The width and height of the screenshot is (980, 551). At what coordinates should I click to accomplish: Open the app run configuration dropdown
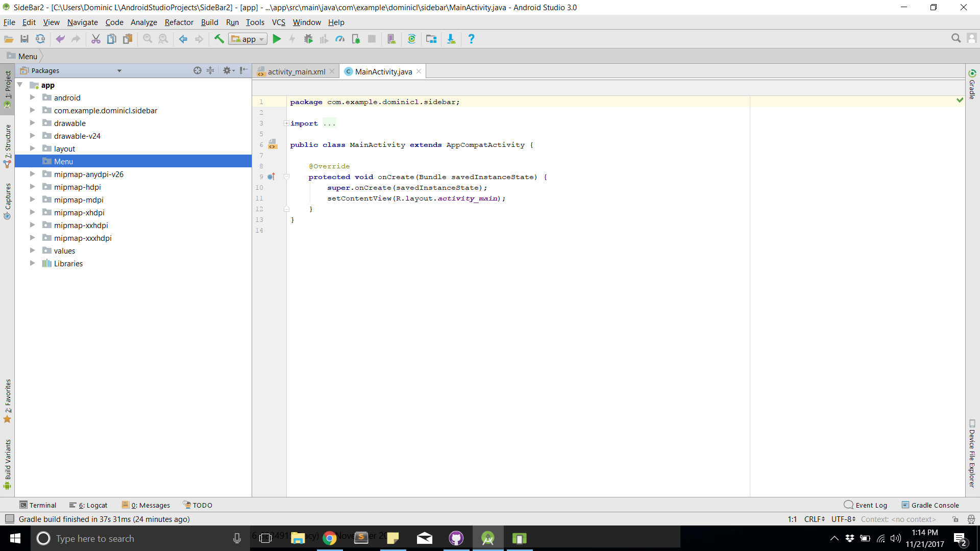[248, 39]
